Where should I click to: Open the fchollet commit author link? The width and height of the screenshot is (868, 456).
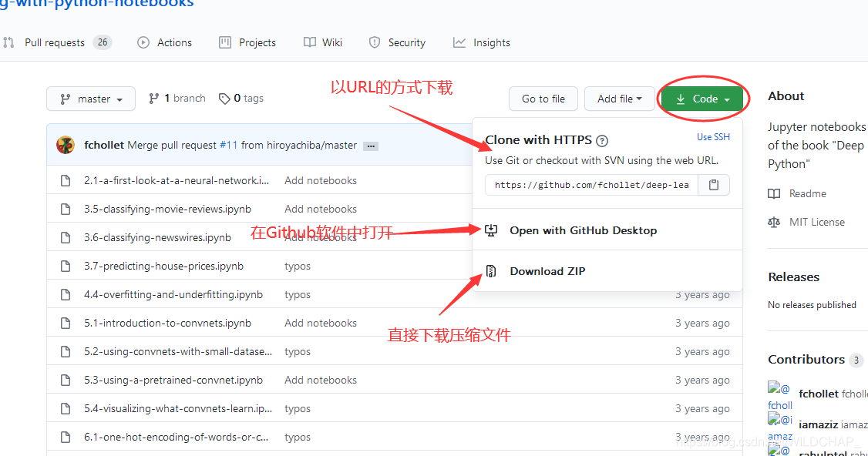pyautogui.click(x=104, y=145)
